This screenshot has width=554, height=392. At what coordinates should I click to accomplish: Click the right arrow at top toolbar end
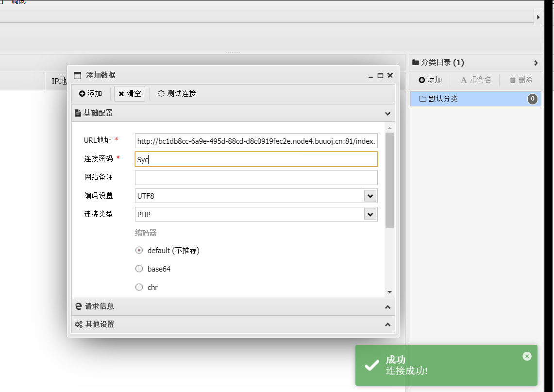point(538,17)
